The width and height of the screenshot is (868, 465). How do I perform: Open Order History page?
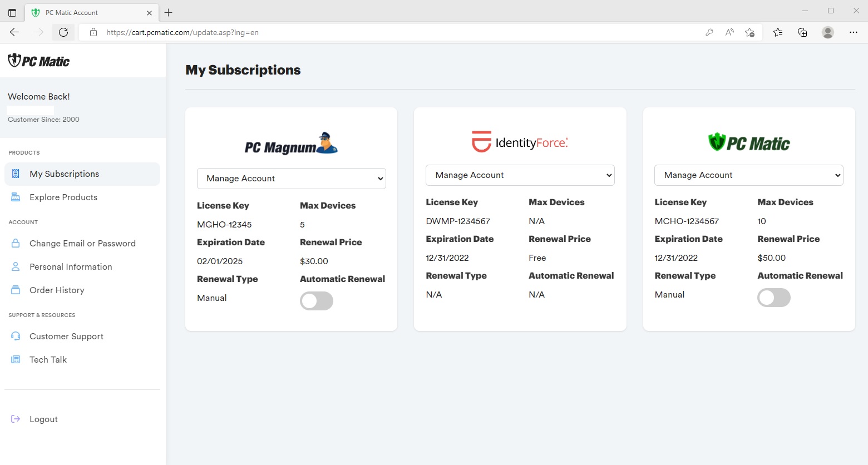pos(82,290)
